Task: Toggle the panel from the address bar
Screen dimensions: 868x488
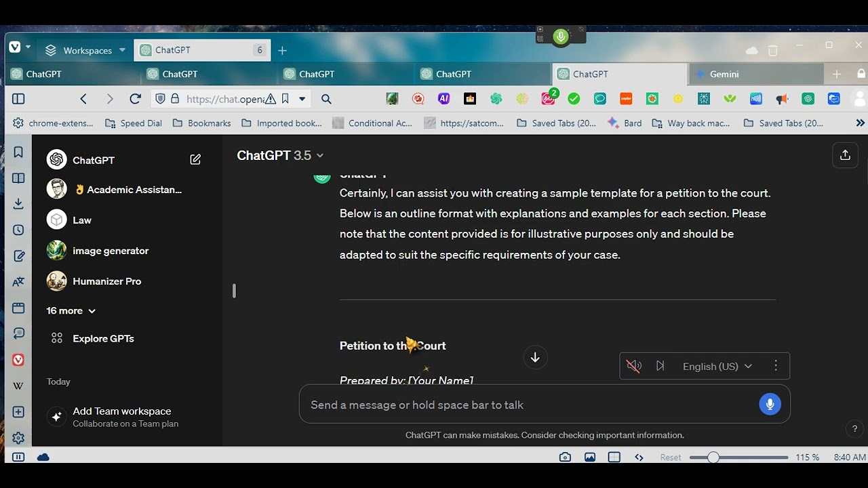Action: click(x=18, y=99)
